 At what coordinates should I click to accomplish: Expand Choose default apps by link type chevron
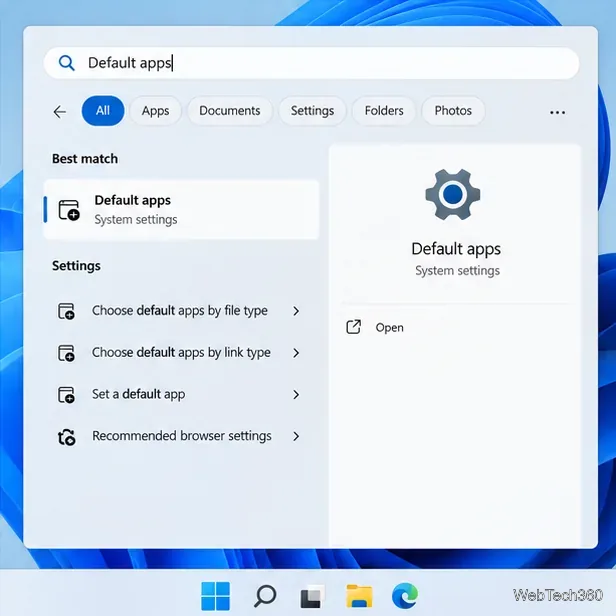(296, 353)
